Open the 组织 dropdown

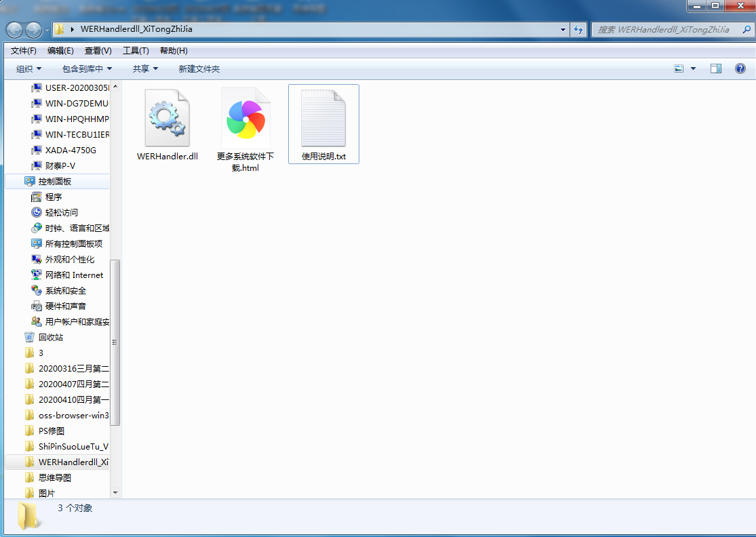[x=28, y=69]
